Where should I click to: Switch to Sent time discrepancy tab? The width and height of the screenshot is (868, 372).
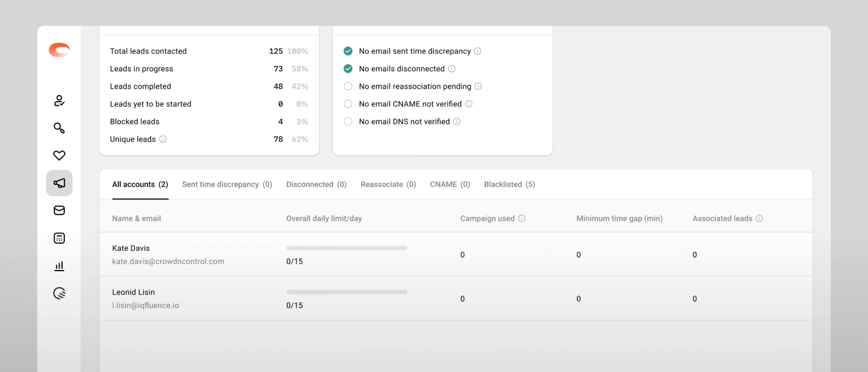click(227, 184)
